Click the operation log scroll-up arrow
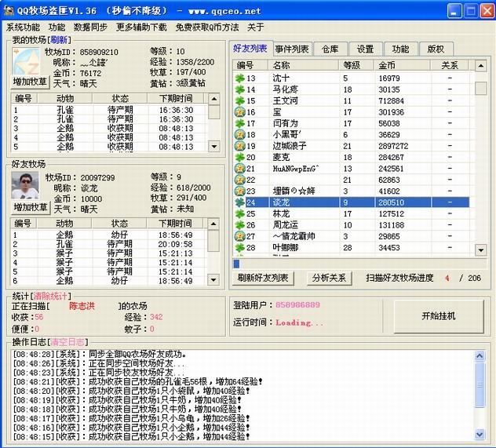 (480, 356)
